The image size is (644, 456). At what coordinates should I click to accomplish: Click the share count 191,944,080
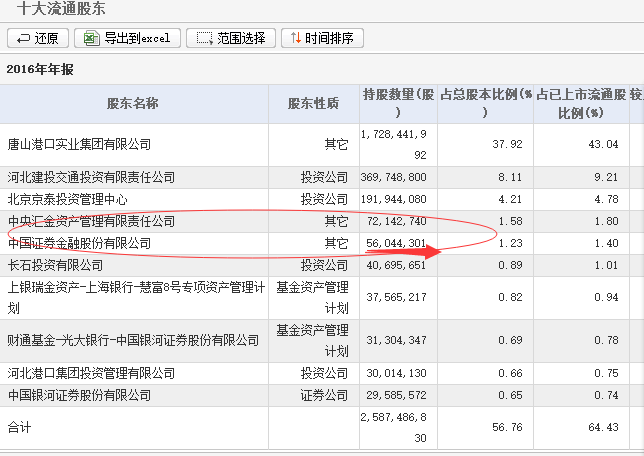point(393,200)
